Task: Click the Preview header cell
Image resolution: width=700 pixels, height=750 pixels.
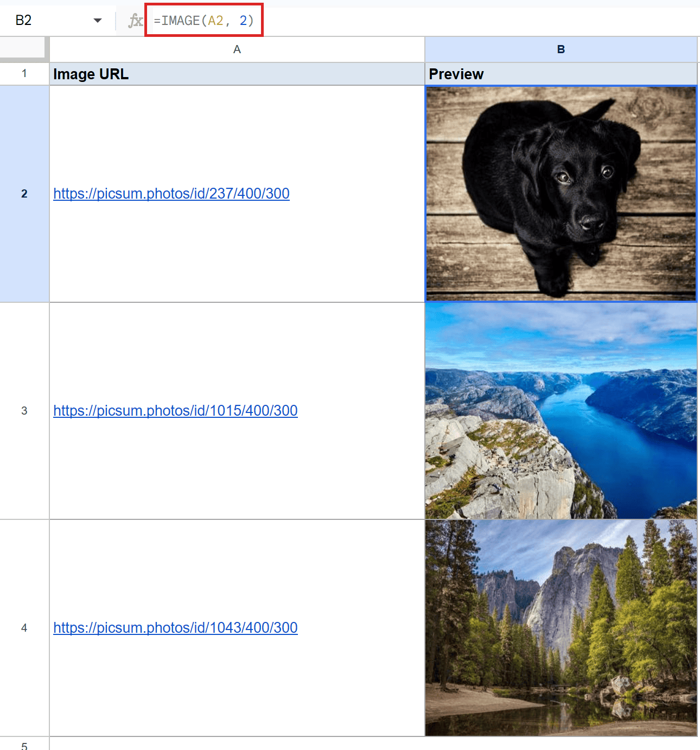Action: [561, 74]
